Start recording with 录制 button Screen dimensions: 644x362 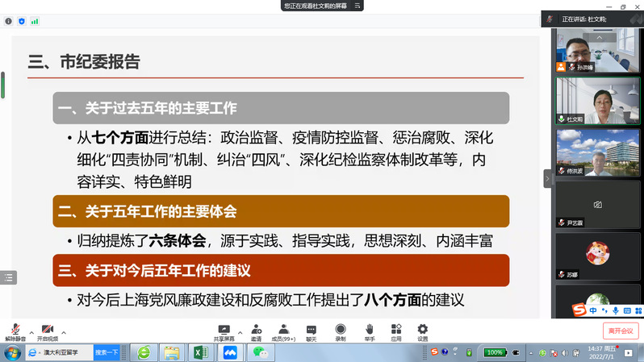click(x=341, y=331)
